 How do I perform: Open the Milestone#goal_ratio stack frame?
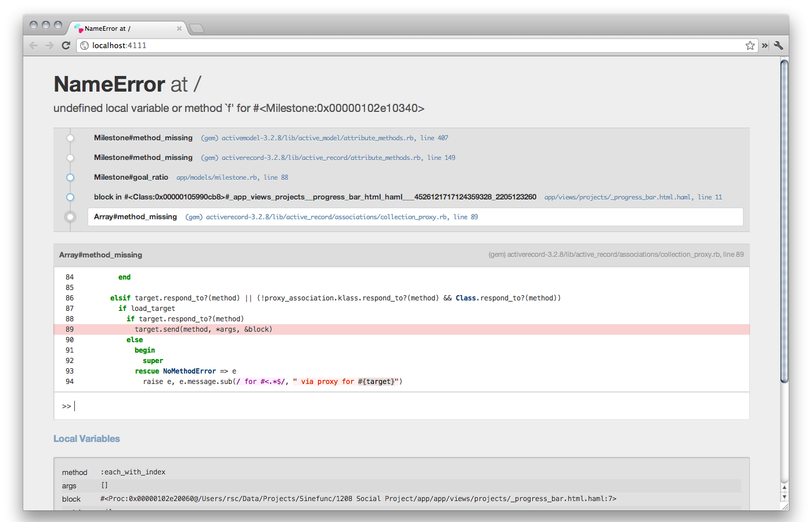pyautogui.click(x=415, y=177)
